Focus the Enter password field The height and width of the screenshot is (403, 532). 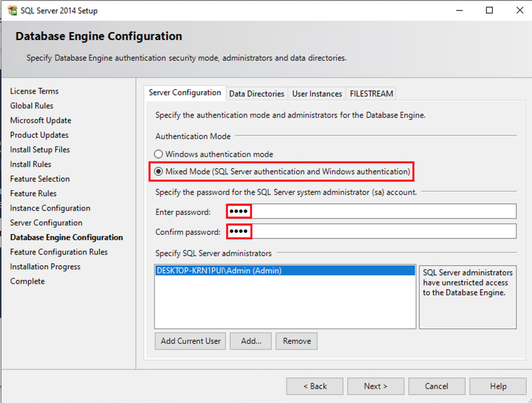tap(371, 211)
